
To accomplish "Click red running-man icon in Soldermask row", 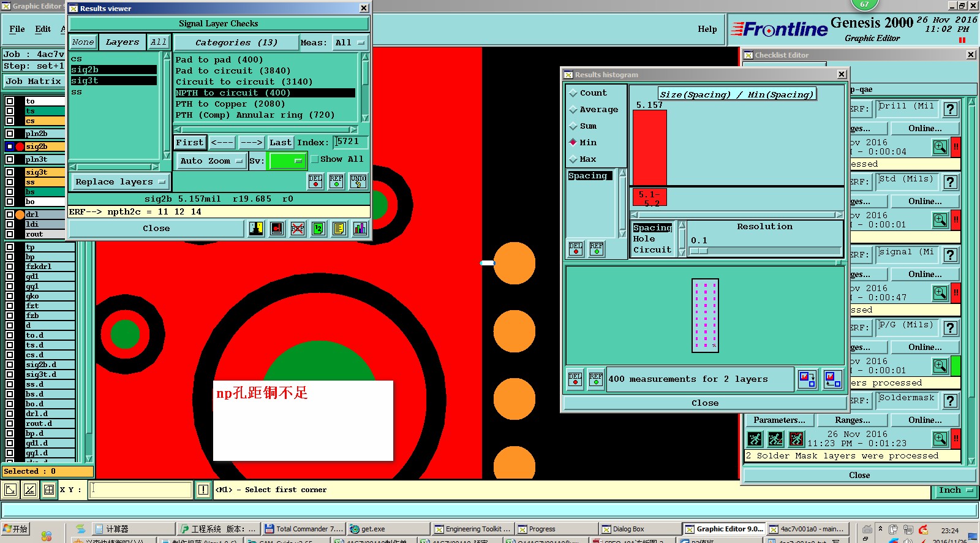I will 796,439.
